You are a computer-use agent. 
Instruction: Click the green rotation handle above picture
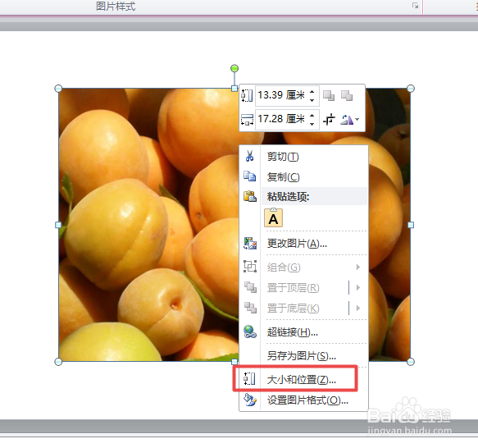coord(234,68)
